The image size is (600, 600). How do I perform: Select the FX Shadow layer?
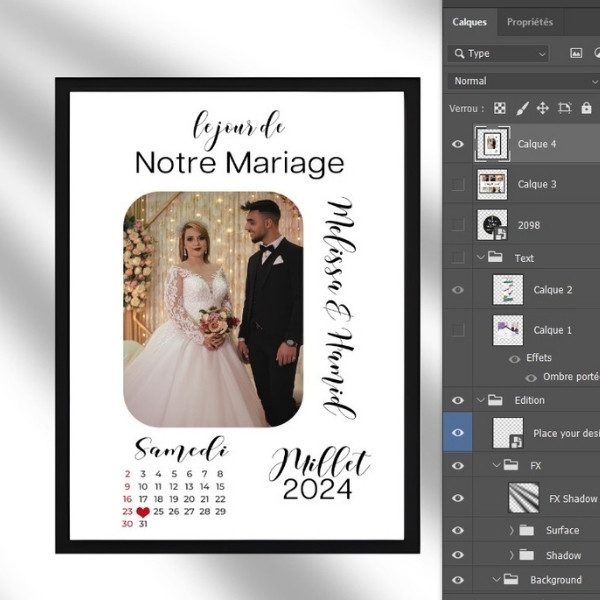(x=572, y=498)
